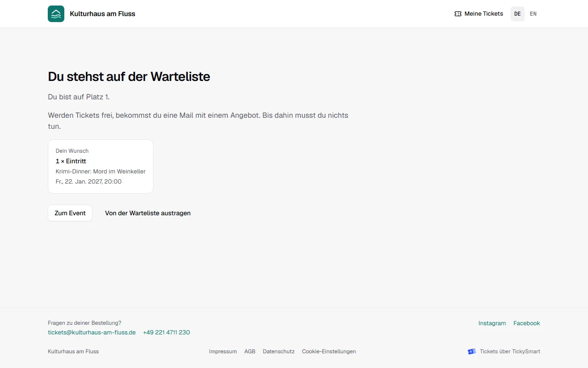This screenshot has height=368, width=588.
Task: Open the Kulturhaus am Fluss home title
Action: 102,14
